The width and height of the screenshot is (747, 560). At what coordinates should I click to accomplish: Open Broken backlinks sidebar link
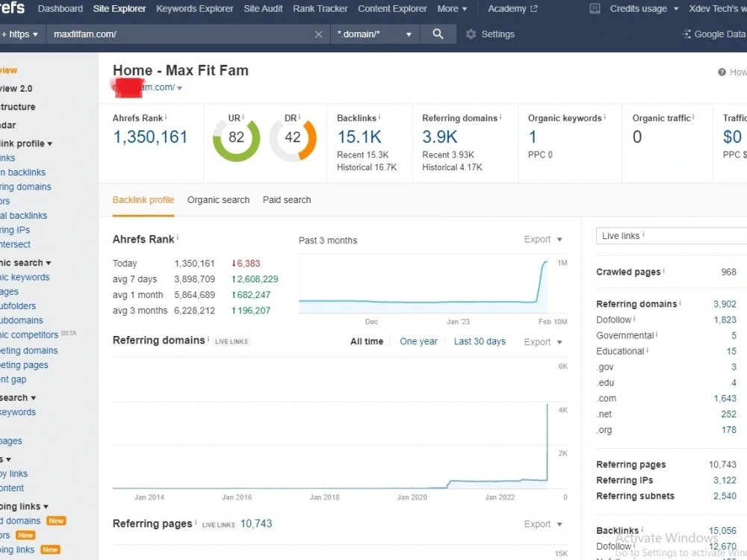(x=23, y=172)
